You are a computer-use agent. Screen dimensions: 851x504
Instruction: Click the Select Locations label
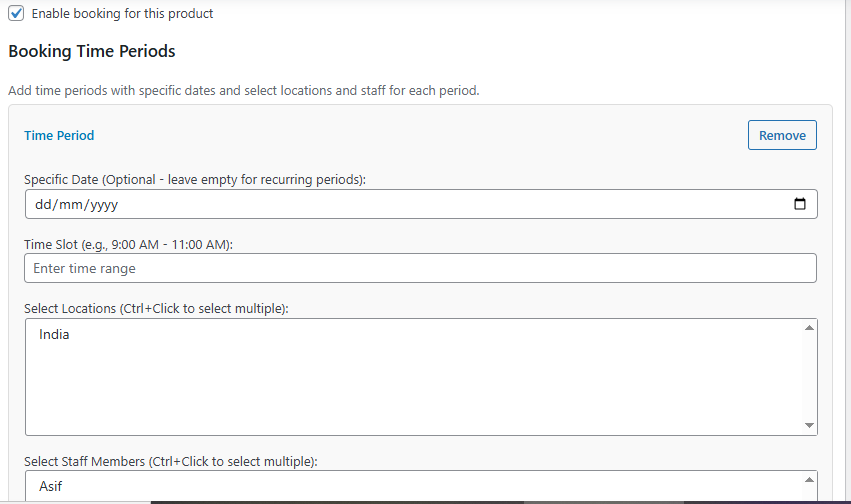click(x=156, y=308)
